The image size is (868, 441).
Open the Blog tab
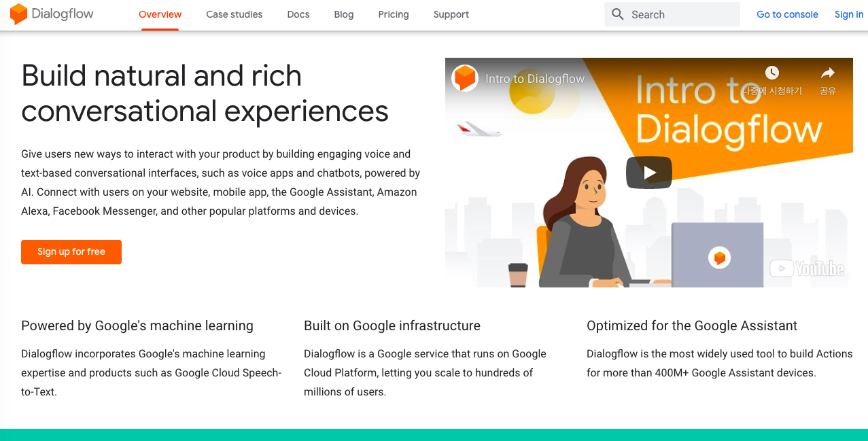344,14
